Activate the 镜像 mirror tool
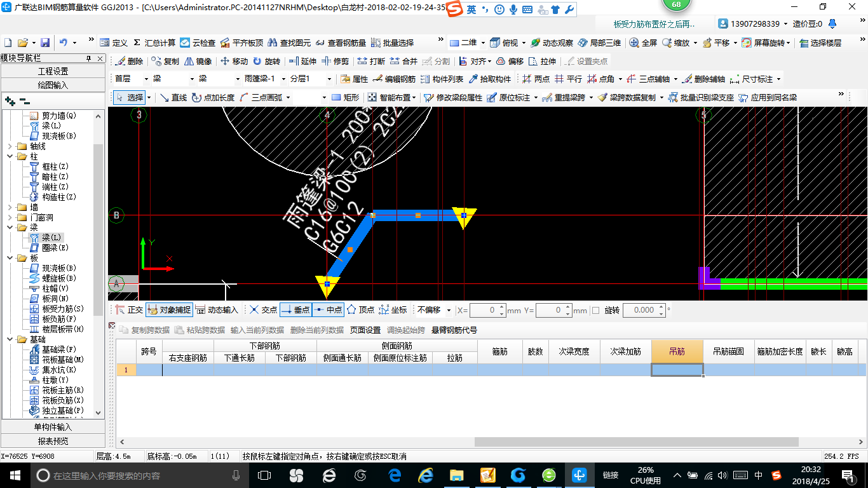Screen dimensions: 868x488 [x=198, y=61]
